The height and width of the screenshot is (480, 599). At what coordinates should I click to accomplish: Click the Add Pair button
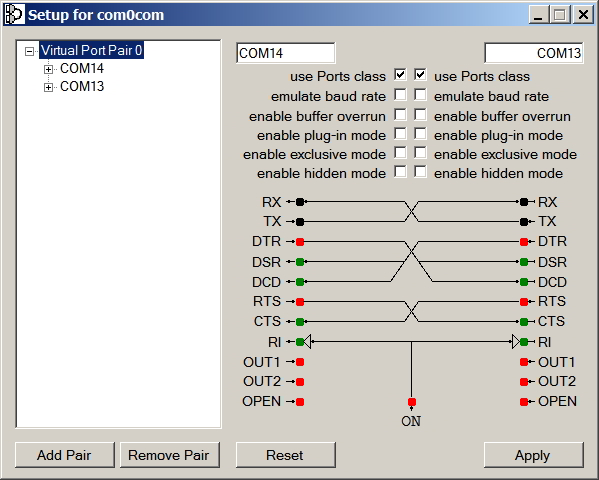click(65, 455)
